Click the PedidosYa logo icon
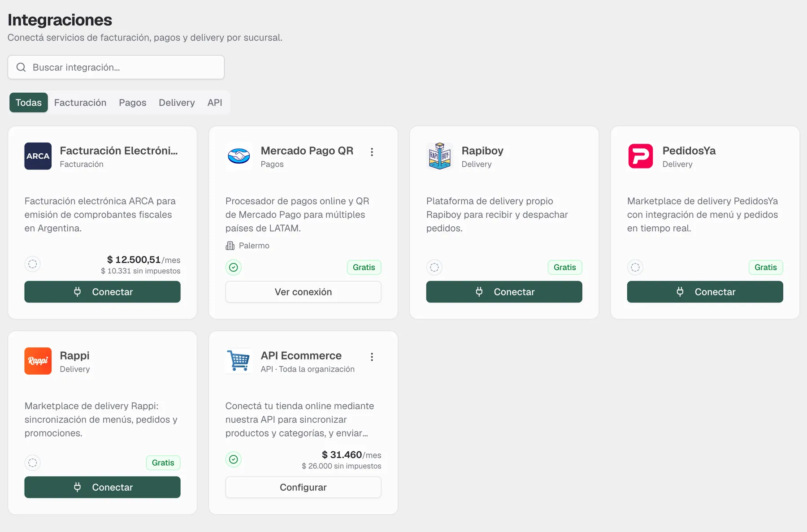The height and width of the screenshot is (532, 807). (640, 156)
